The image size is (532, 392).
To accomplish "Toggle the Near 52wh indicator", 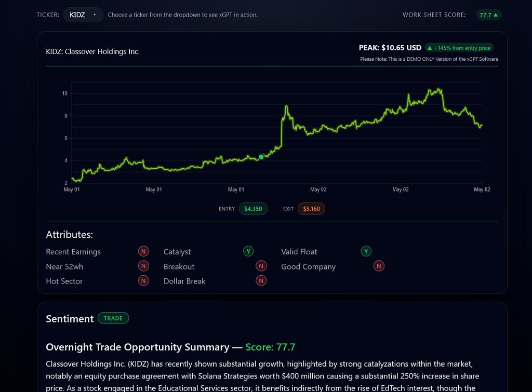I will pos(143,266).
